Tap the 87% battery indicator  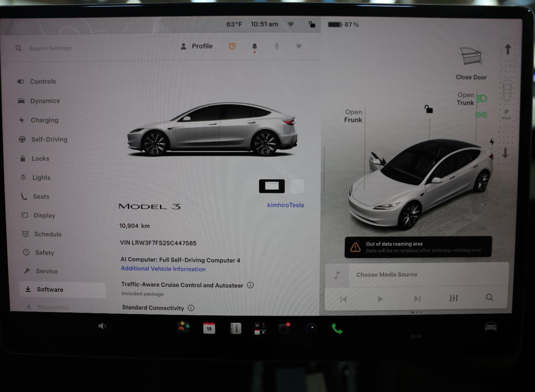(343, 25)
